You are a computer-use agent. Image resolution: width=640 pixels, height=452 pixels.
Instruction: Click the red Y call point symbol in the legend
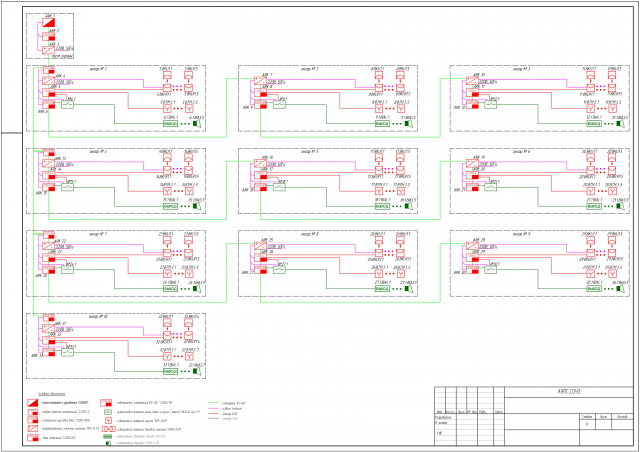pyautogui.click(x=108, y=421)
